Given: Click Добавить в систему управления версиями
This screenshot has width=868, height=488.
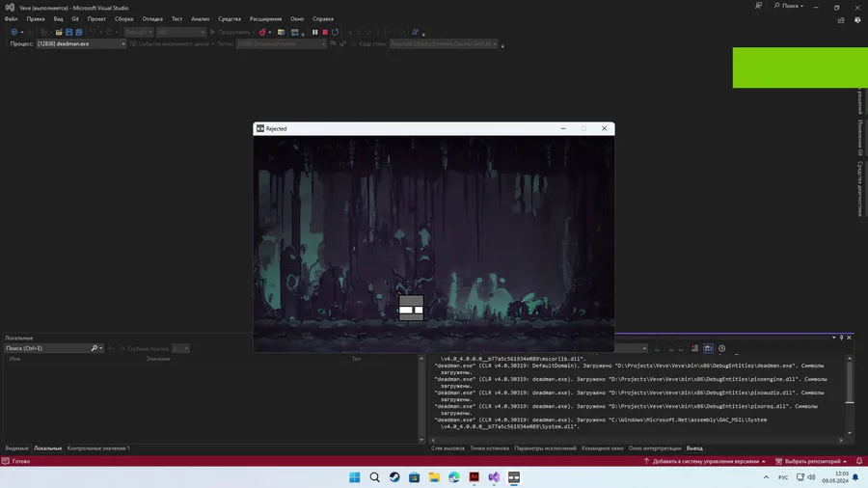Looking at the screenshot, I should pos(705,461).
